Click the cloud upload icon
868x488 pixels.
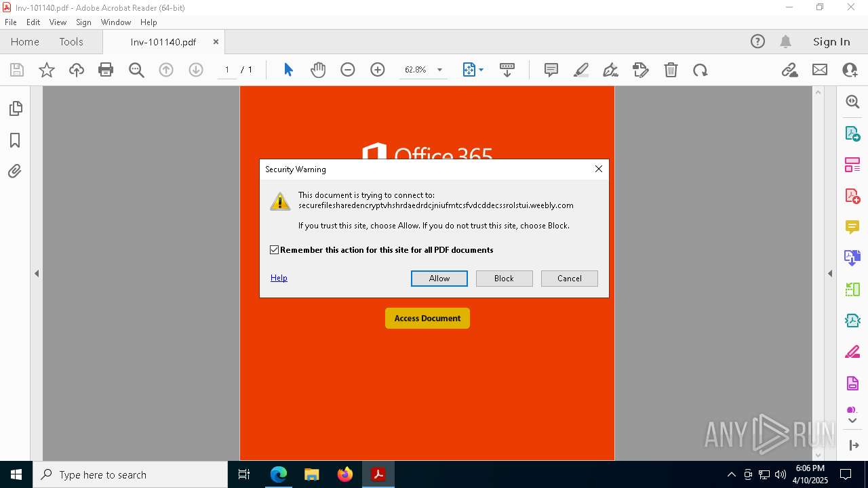pyautogui.click(x=77, y=70)
